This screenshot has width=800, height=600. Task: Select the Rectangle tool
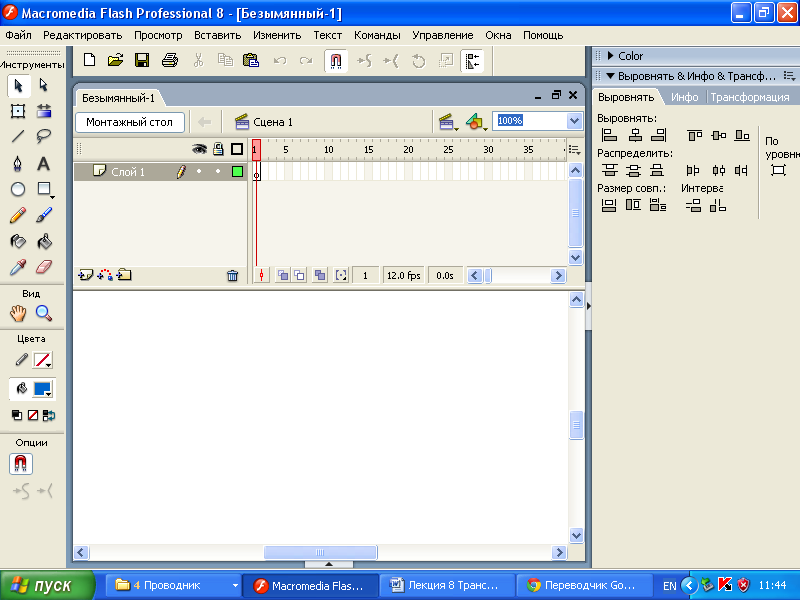[44, 189]
